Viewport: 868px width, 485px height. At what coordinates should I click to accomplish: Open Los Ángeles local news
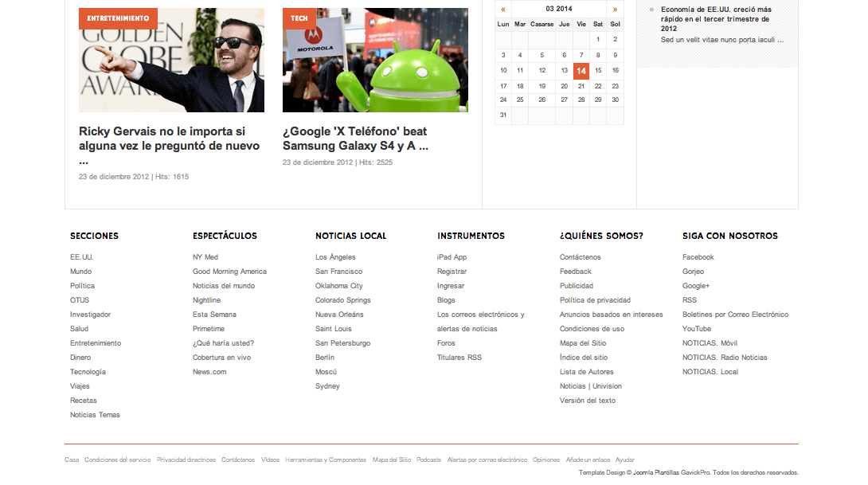click(x=335, y=257)
